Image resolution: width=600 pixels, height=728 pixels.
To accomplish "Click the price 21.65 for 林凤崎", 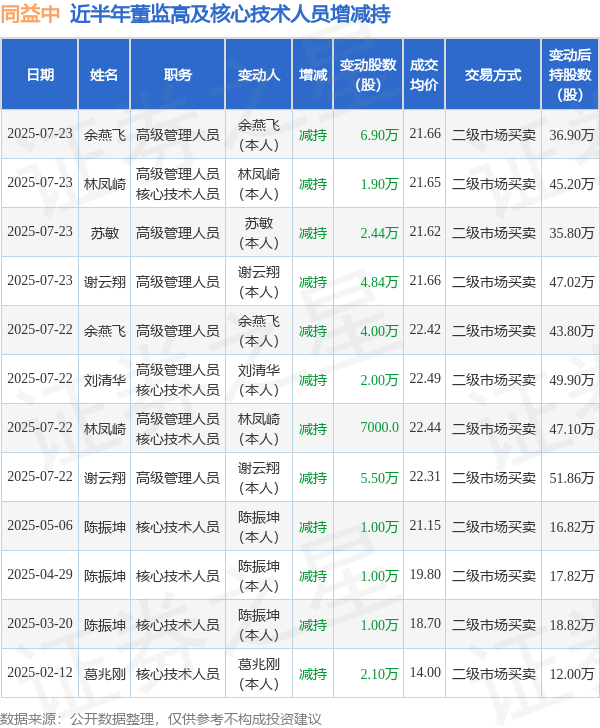I will coord(424,182).
